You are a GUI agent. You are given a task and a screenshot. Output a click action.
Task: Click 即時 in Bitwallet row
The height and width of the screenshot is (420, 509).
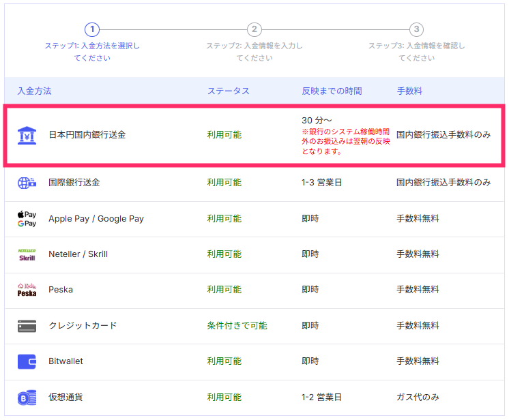(x=310, y=361)
